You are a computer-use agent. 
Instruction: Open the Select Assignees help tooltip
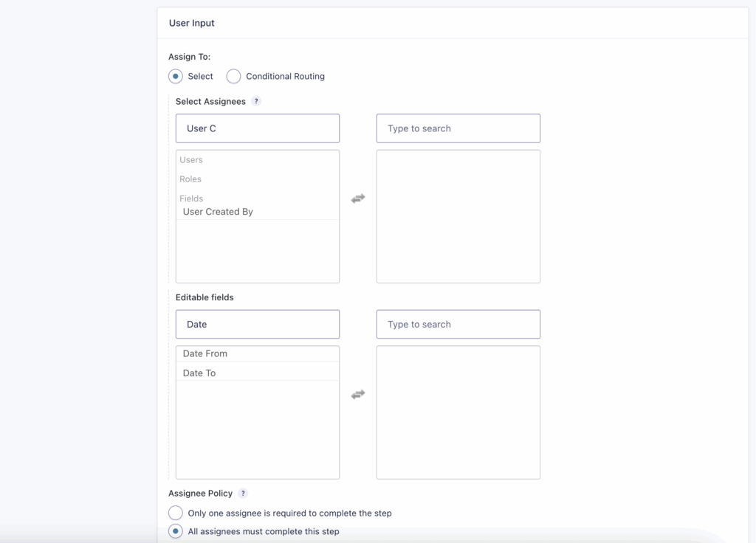(x=255, y=101)
